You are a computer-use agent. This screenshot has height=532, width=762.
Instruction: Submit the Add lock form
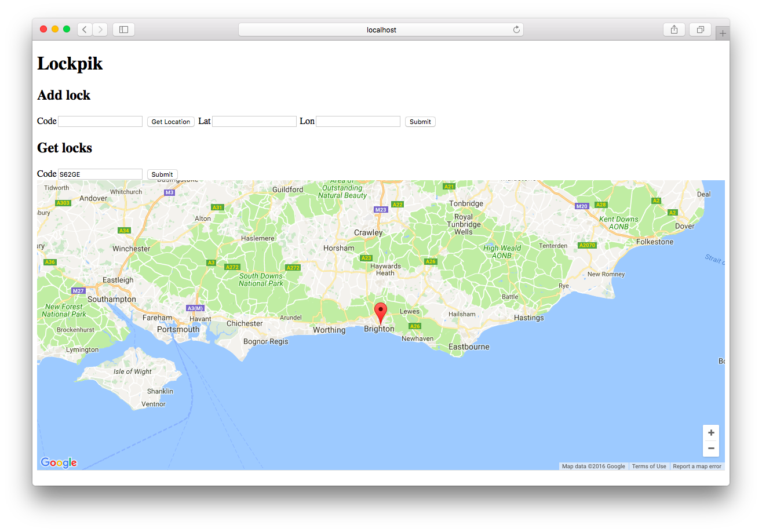[x=420, y=122]
